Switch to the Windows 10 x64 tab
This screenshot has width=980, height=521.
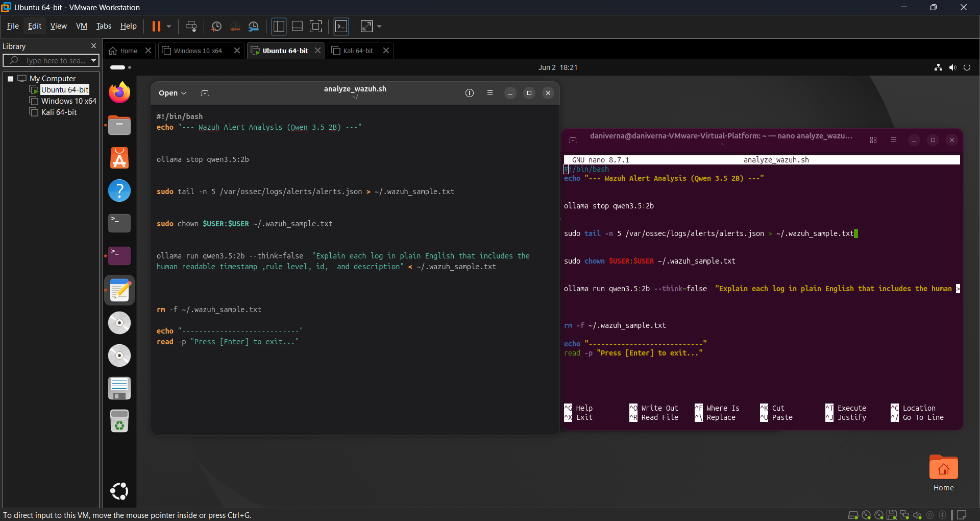[x=198, y=51]
